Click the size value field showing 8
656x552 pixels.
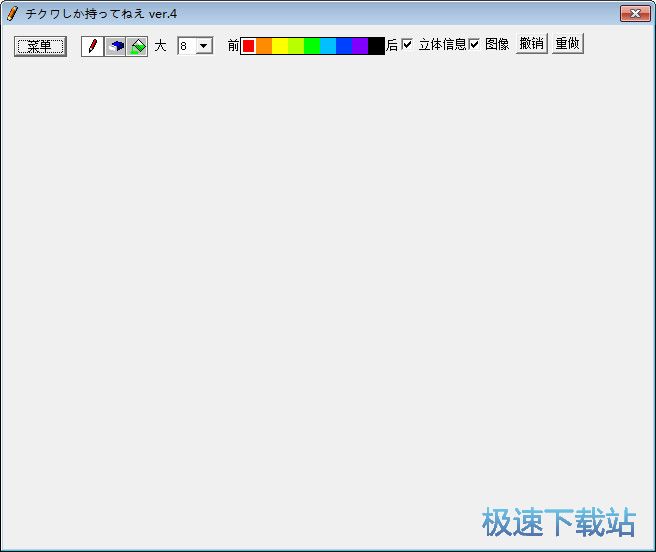pyautogui.click(x=186, y=46)
